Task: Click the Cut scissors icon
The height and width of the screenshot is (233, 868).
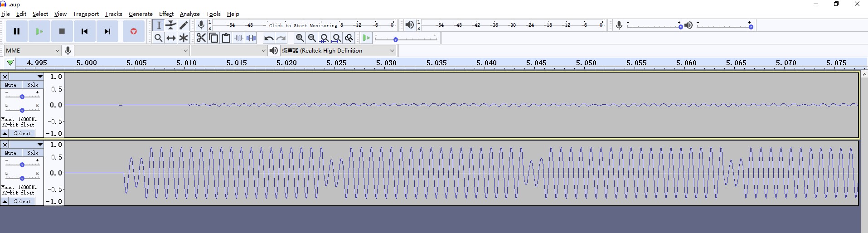Action: (201, 38)
